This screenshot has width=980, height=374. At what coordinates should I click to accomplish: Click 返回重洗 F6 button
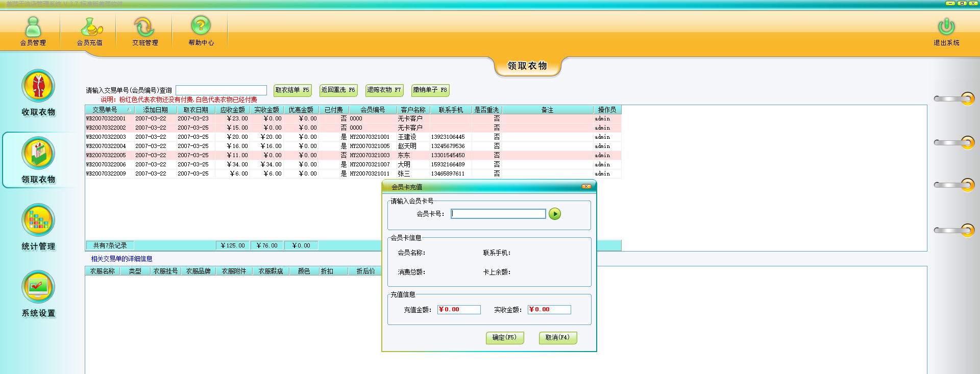coord(338,90)
